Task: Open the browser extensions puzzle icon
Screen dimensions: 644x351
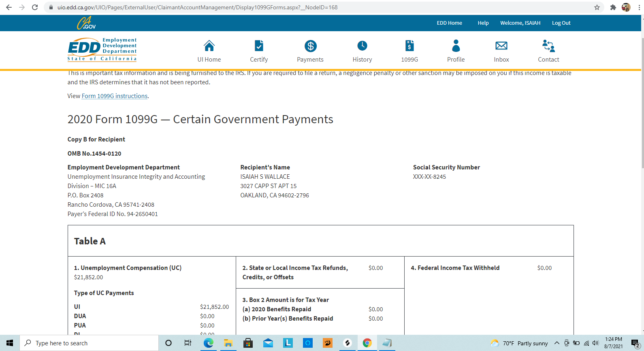Action: pyautogui.click(x=613, y=7)
